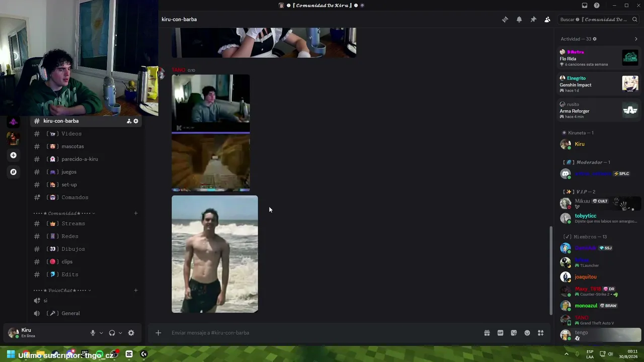The height and width of the screenshot is (362, 644).
Task: Open the Flo Rida activity card
Action: [599, 58]
